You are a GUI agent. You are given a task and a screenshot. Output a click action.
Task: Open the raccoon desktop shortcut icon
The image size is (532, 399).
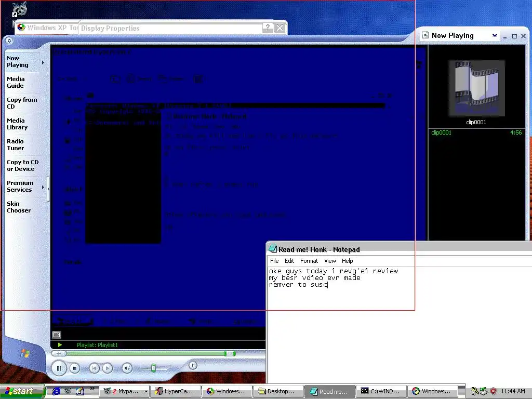tap(19, 9)
